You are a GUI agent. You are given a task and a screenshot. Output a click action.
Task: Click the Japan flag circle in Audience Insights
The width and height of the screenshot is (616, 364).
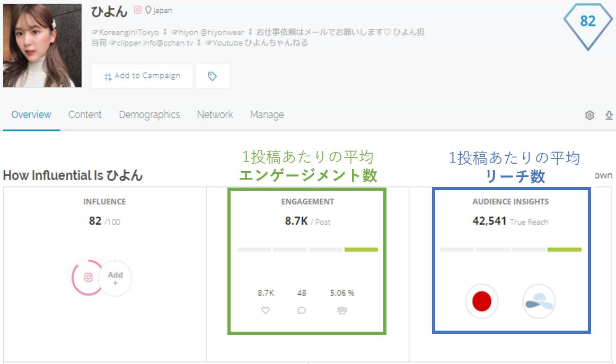(x=482, y=301)
